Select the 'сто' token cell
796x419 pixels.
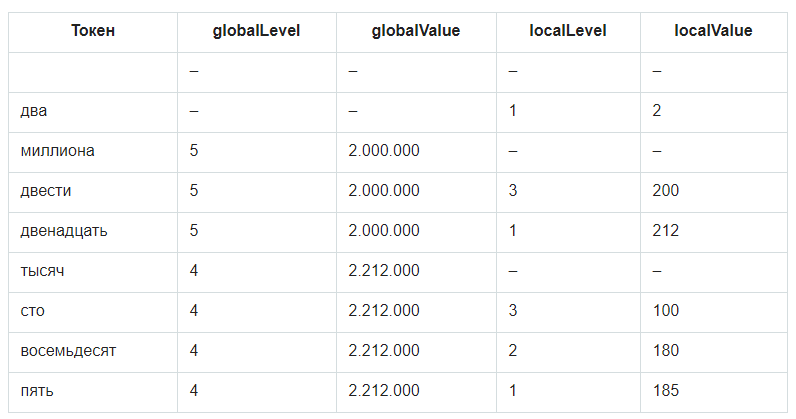32,311
